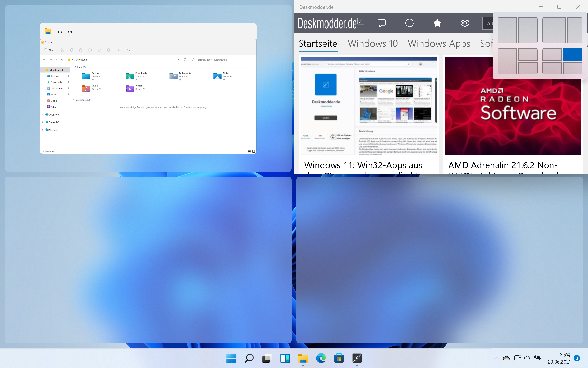
Task: Expand OneDrive tree node in Explorer
Action: [42, 115]
